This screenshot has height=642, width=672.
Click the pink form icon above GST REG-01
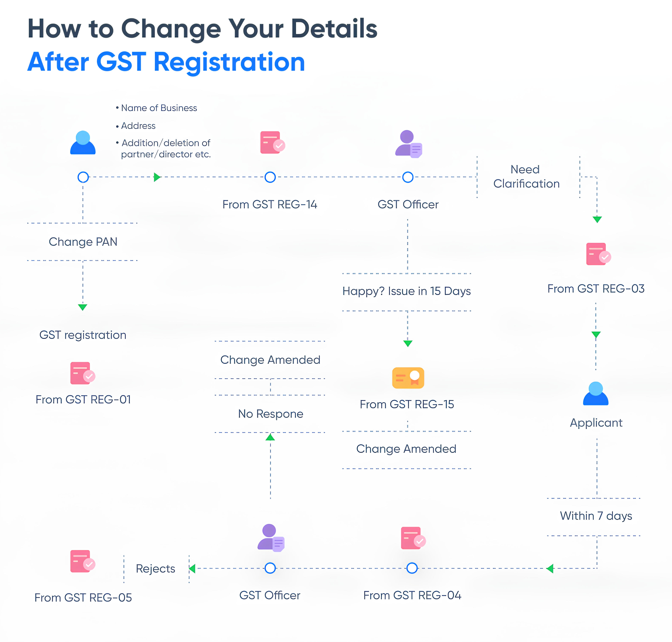click(x=82, y=373)
